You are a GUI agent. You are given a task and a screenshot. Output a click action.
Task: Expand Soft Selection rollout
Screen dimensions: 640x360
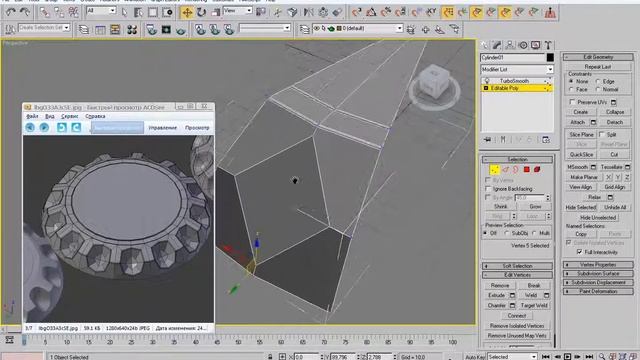coord(517,266)
